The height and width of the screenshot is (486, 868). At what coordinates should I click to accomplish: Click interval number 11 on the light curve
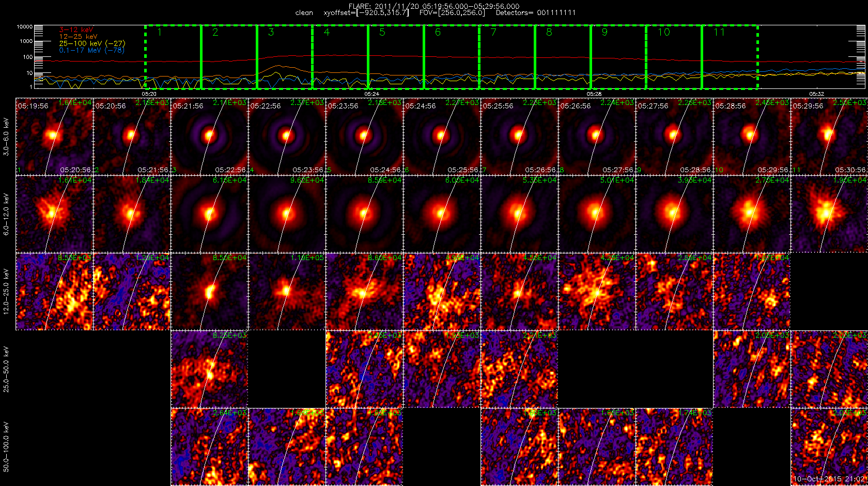coord(719,32)
